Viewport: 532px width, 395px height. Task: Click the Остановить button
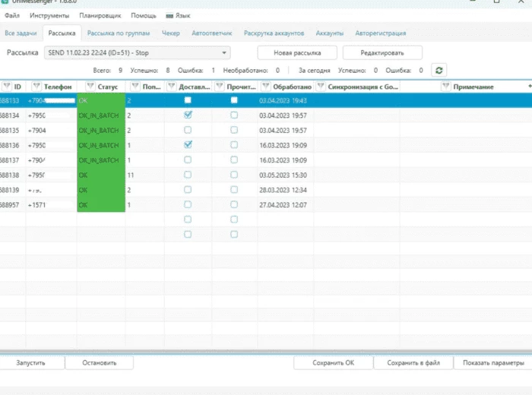point(99,363)
